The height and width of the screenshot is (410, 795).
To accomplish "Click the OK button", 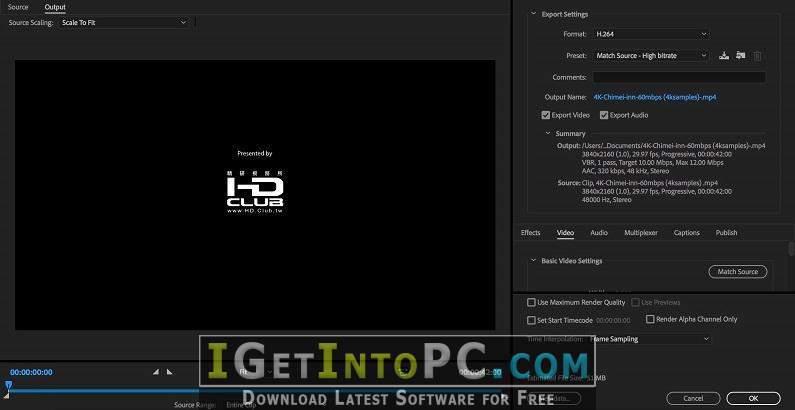I will [x=753, y=398].
